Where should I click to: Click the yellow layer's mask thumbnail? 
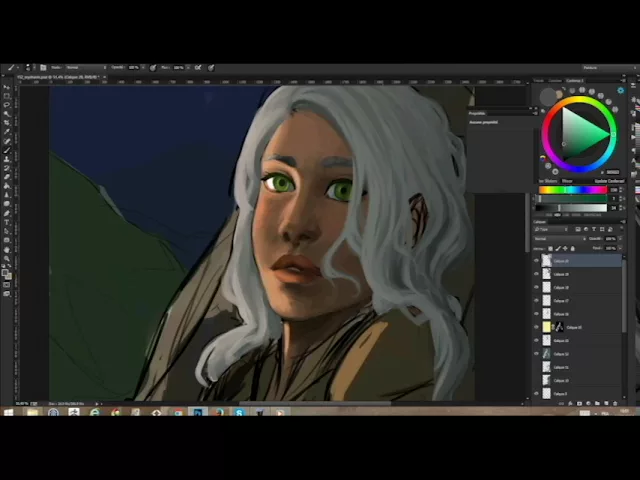pyautogui.click(x=560, y=327)
